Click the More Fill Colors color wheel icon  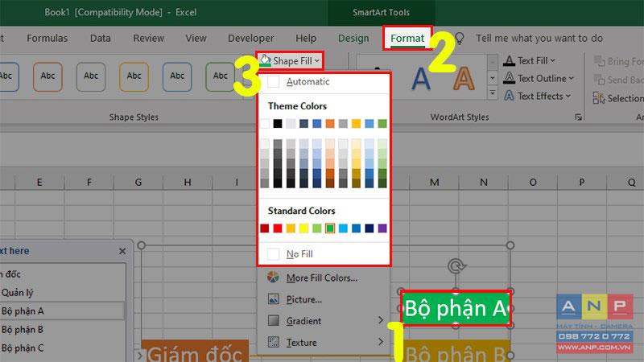coord(273,278)
